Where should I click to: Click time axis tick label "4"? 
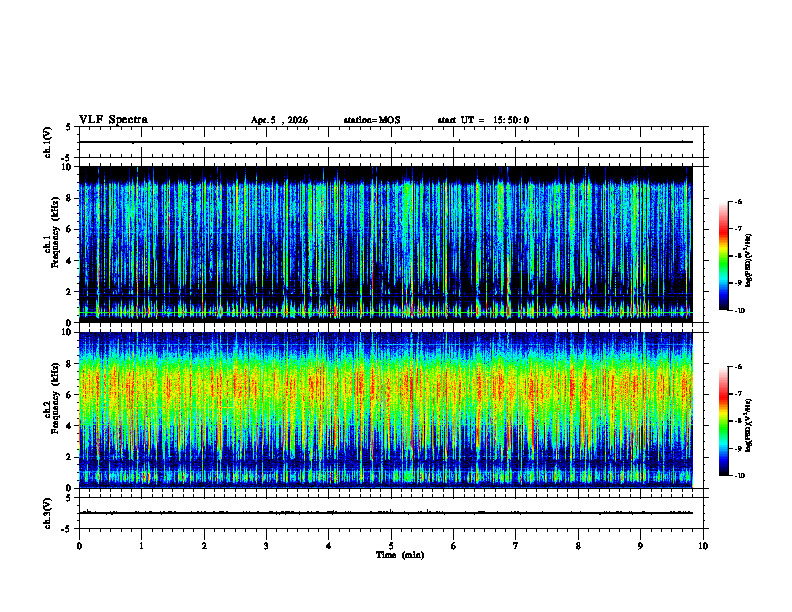tap(329, 546)
